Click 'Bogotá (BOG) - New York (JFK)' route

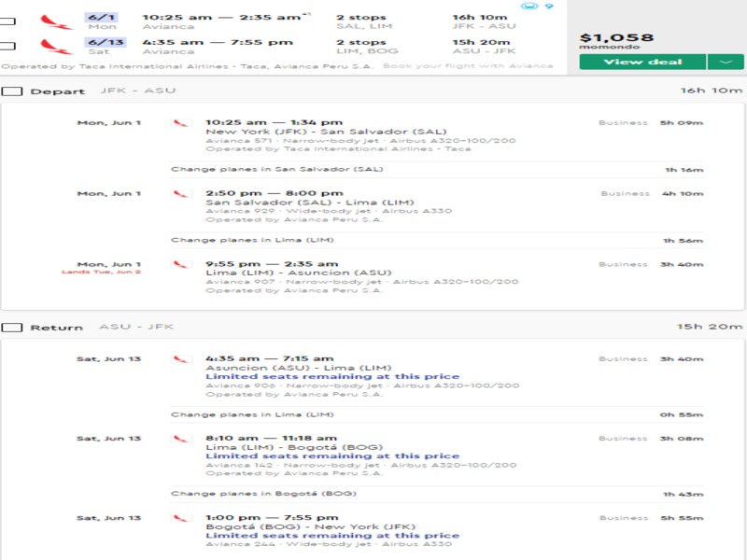pos(311,527)
